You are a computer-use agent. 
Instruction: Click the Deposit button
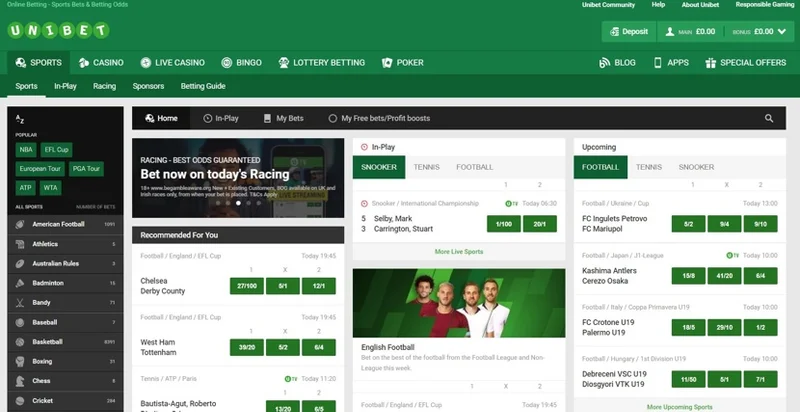(629, 32)
